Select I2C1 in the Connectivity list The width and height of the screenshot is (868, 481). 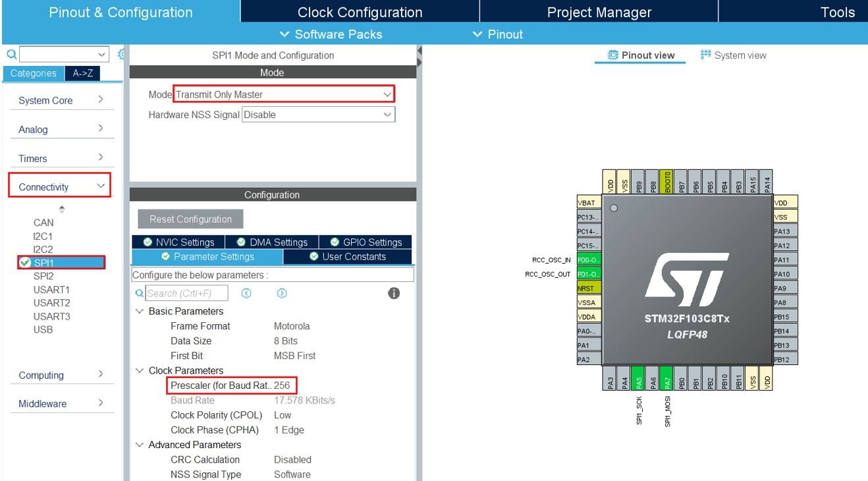pyautogui.click(x=43, y=236)
